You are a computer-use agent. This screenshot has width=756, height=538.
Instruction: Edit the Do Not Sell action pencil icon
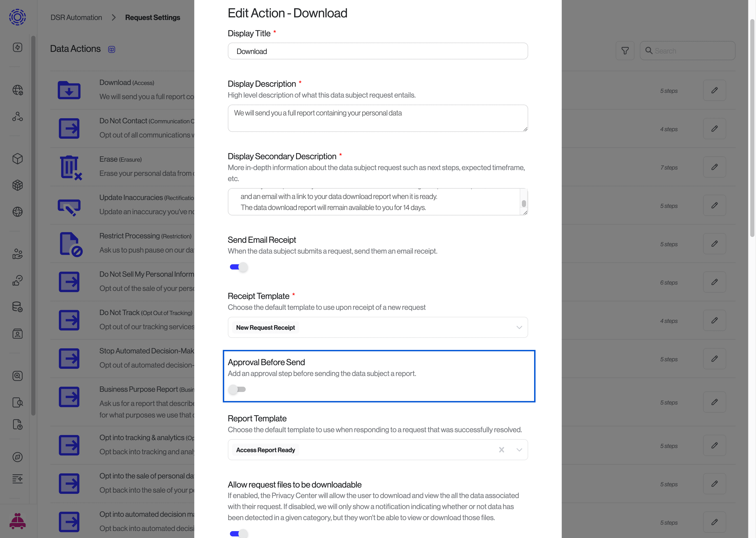coord(714,282)
